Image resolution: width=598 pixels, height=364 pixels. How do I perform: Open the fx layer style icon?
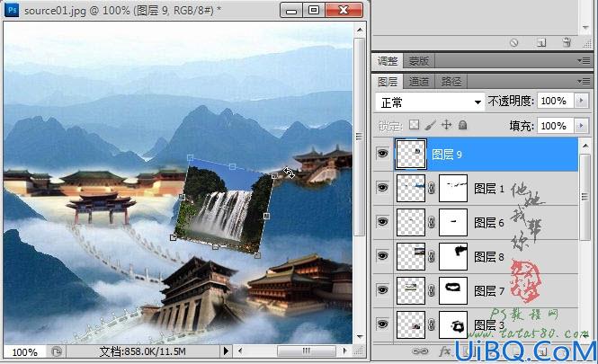tap(445, 351)
